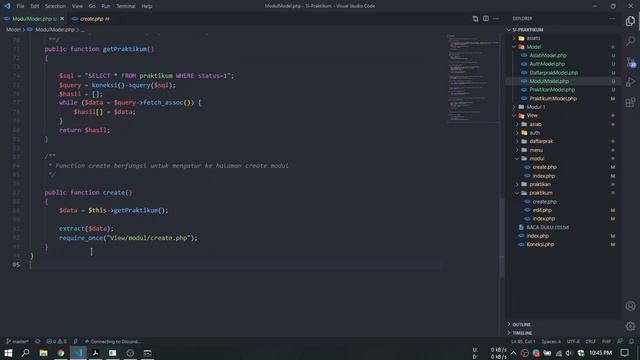Collapse the Model folder
Screen dimensions: 640x360
point(533,47)
